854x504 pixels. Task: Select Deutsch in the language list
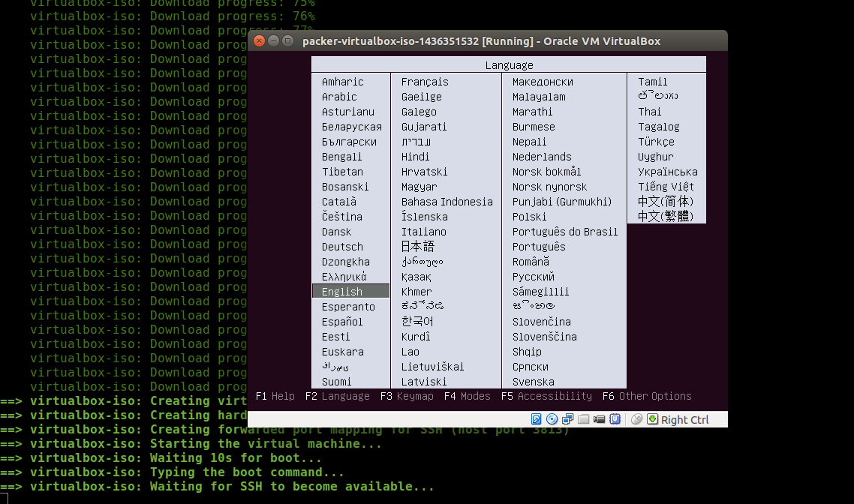pos(342,247)
